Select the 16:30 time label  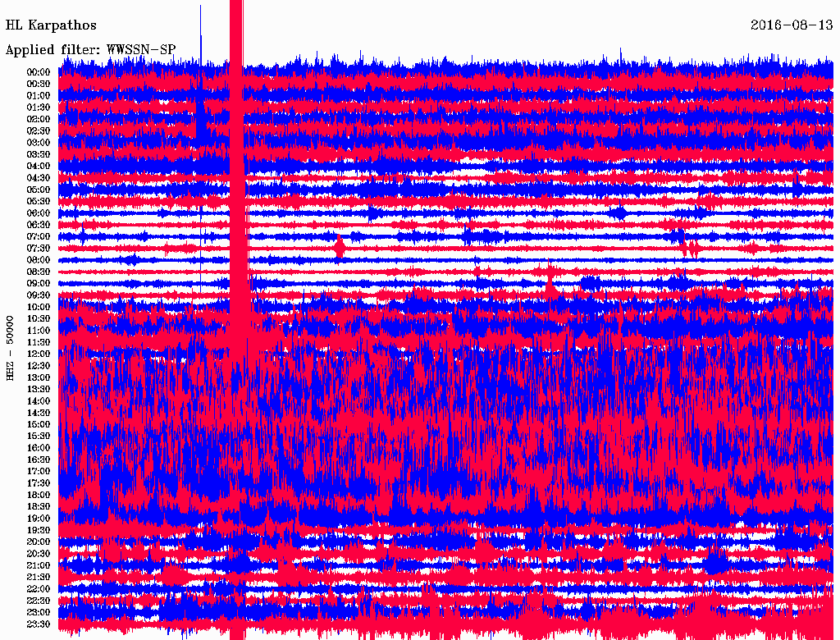(x=39, y=459)
